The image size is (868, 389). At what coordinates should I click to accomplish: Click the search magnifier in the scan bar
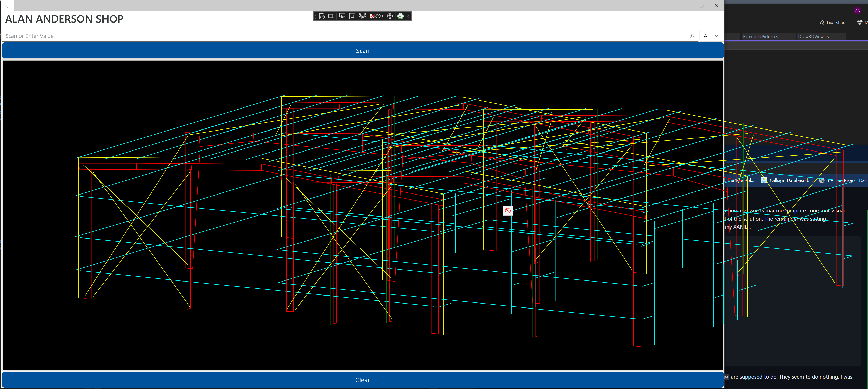click(x=692, y=36)
